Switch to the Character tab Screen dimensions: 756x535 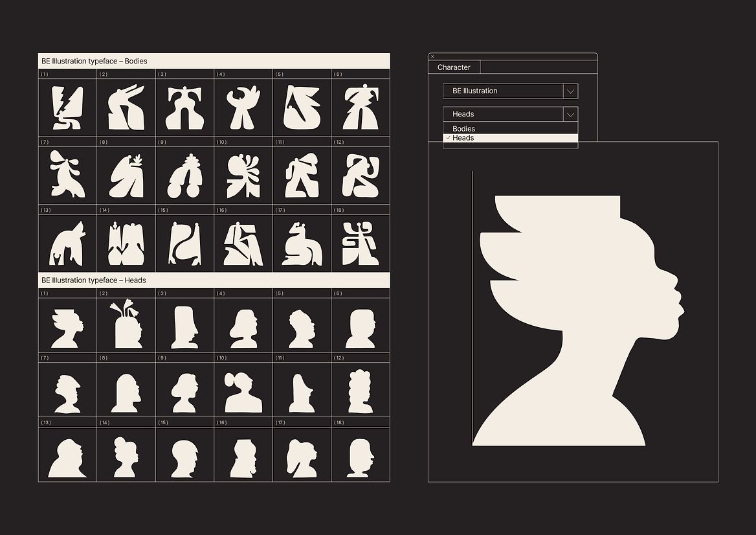click(x=454, y=67)
